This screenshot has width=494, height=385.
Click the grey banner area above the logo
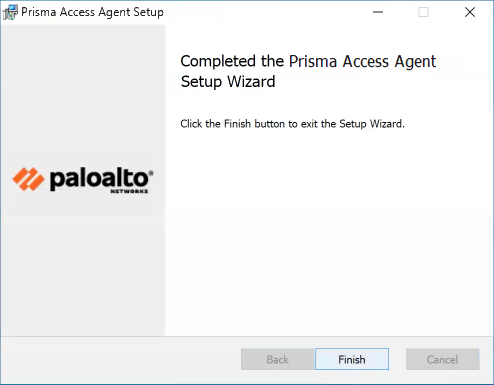click(x=83, y=93)
